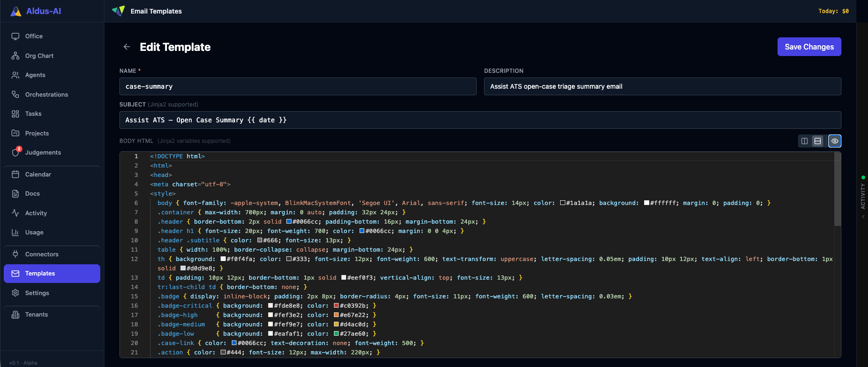
Task: Click the "v0.1 · Alpha" version text
Action: pyautogui.click(x=23, y=363)
